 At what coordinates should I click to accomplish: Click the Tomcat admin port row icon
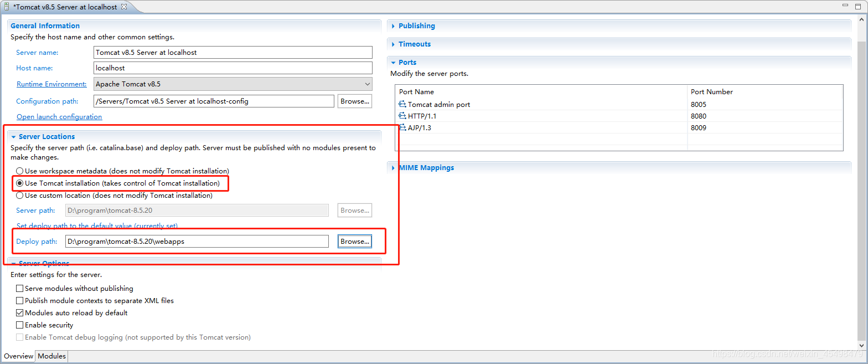[402, 104]
